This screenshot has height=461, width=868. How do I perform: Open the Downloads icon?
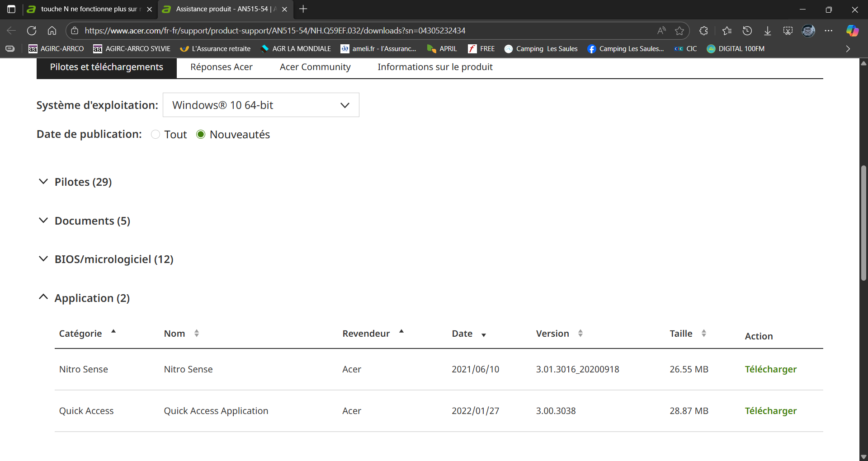[768, 31]
